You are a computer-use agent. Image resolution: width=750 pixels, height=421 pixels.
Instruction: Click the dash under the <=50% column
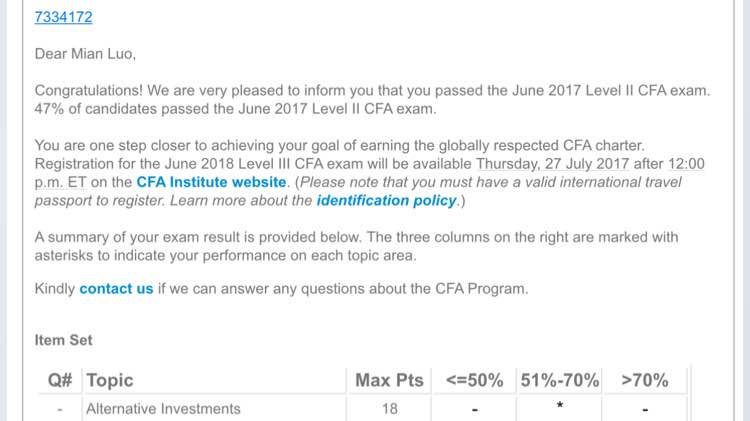474,409
